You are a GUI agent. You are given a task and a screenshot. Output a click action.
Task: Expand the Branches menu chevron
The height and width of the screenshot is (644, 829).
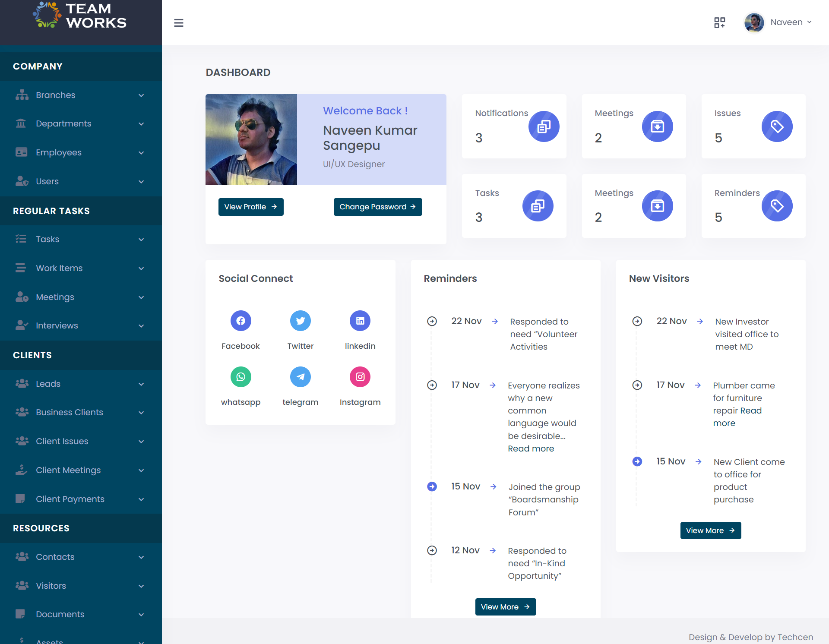[x=141, y=95]
